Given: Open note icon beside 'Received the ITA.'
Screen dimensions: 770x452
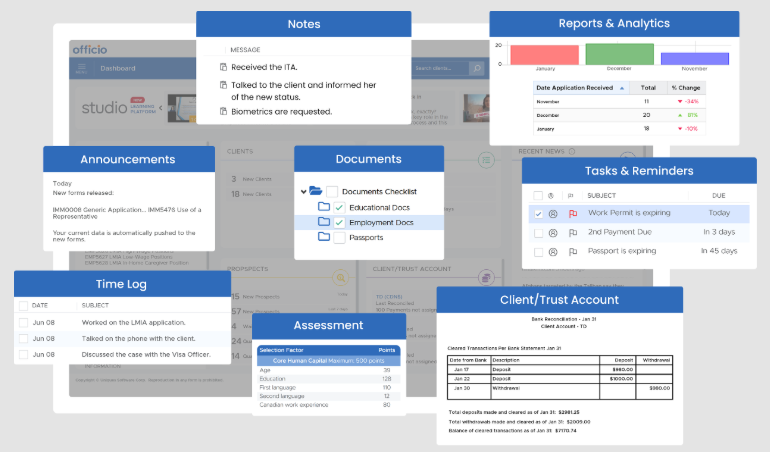Looking at the screenshot, I should coord(223,67).
